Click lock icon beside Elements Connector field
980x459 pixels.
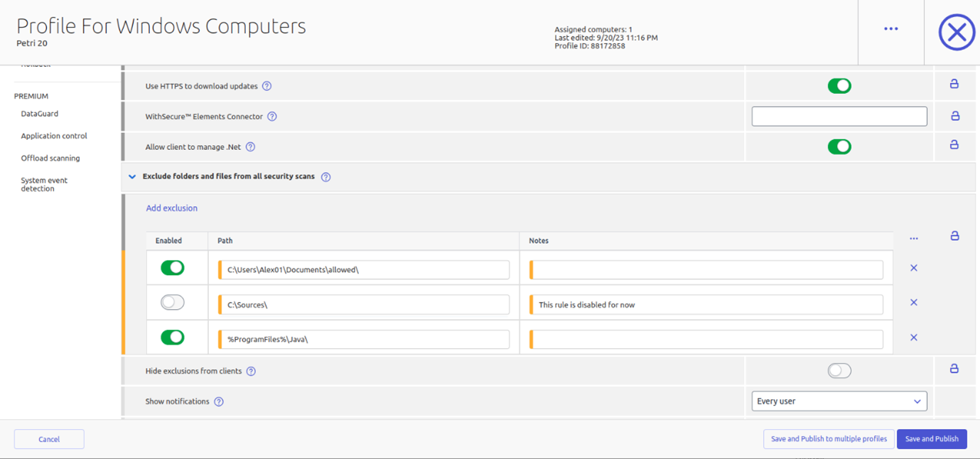coord(955,115)
